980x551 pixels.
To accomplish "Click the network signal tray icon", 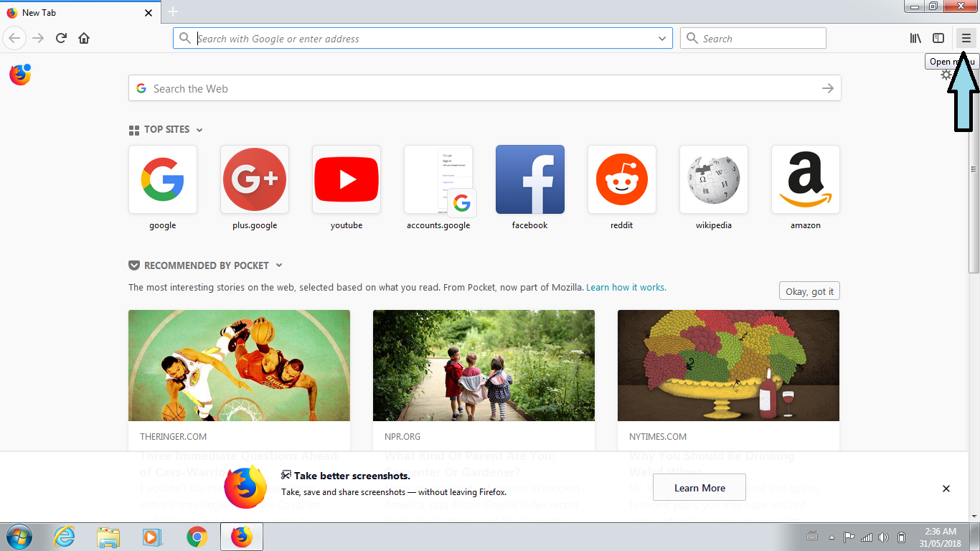I will pos(867,537).
